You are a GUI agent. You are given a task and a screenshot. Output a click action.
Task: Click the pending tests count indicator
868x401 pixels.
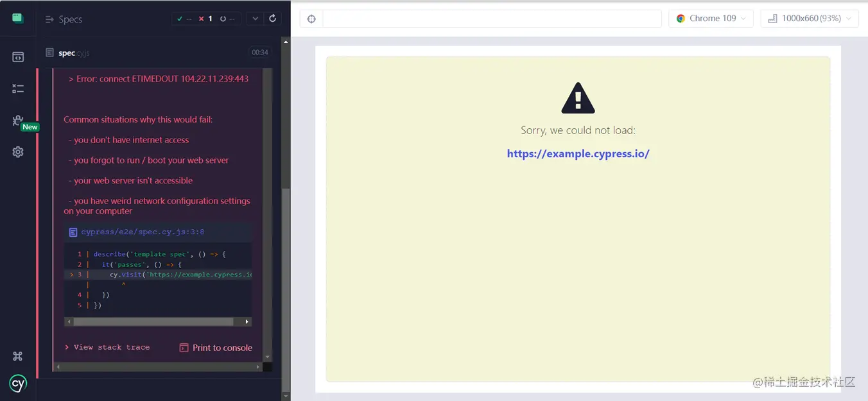point(227,19)
